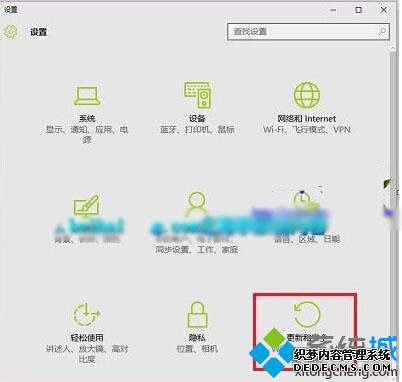Maximize the Settings window
402x382 pixels.
pos(359,10)
